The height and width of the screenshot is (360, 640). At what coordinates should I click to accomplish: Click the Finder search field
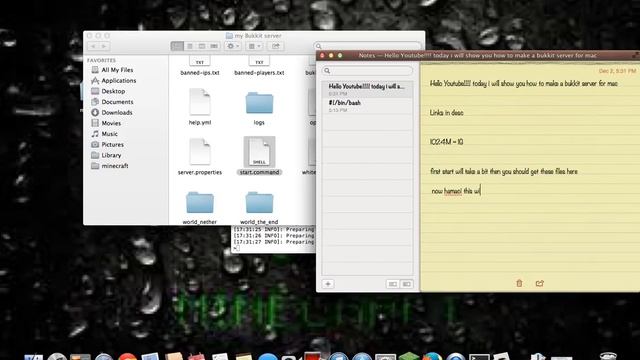coord(367,46)
